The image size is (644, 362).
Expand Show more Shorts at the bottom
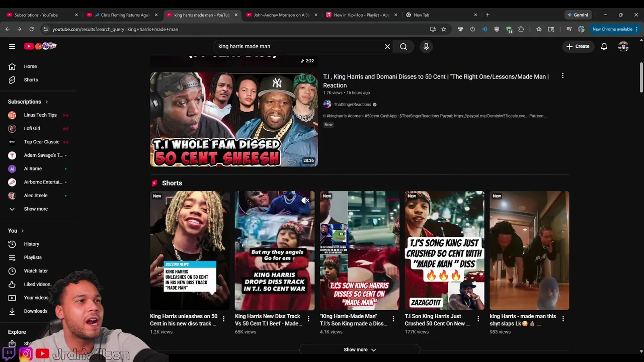(x=360, y=349)
